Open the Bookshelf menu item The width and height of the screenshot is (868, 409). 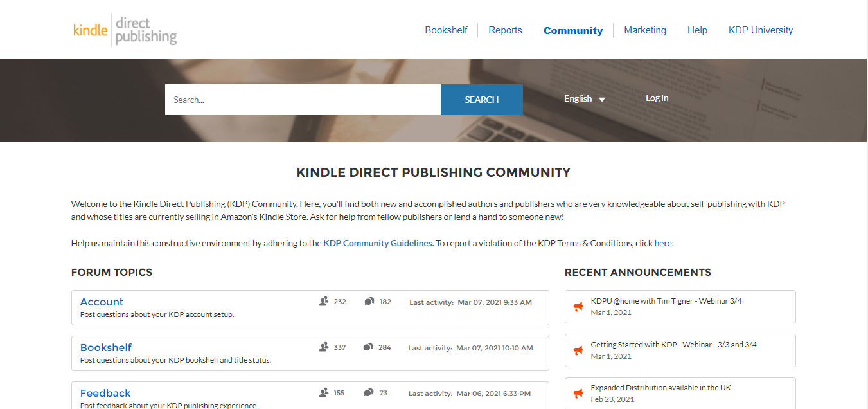(446, 30)
